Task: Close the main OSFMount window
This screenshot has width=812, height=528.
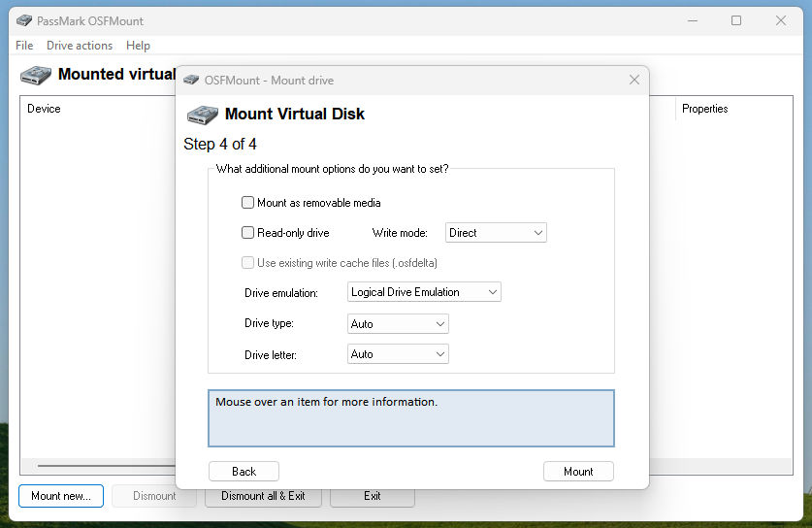Action: pos(781,20)
